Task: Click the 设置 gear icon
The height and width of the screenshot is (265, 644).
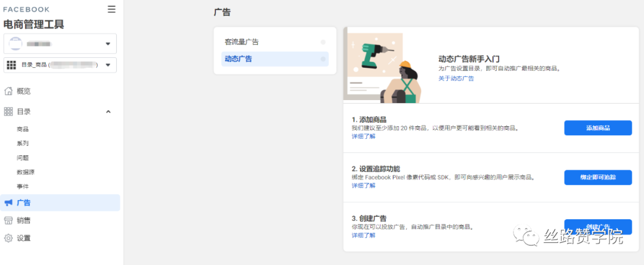Action: coord(8,238)
